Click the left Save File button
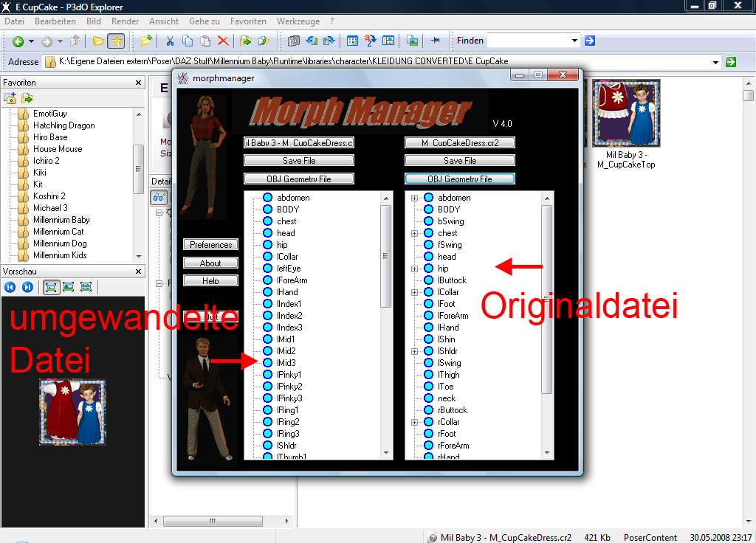This screenshot has height=543, width=756. [x=299, y=160]
